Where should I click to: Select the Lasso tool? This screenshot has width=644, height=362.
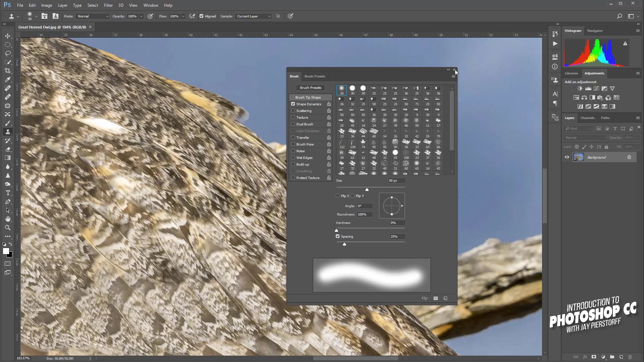(x=7, y=53)
